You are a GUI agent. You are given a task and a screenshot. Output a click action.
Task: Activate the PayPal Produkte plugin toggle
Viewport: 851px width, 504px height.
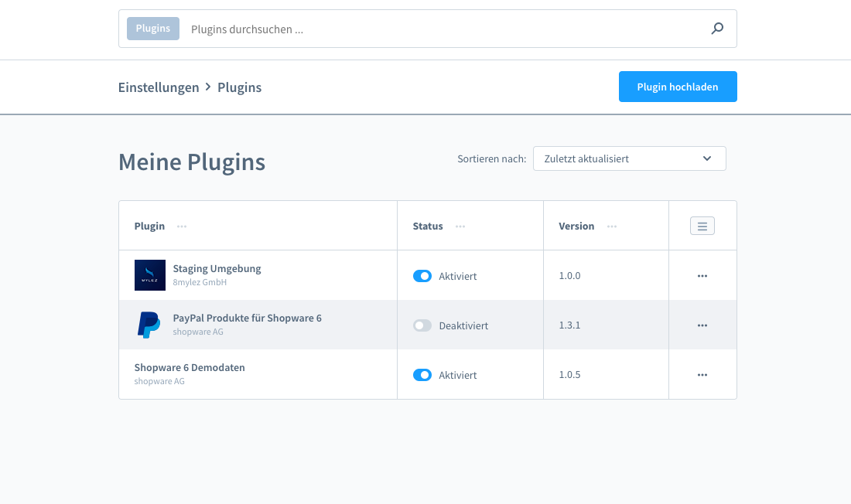[422, 325]
